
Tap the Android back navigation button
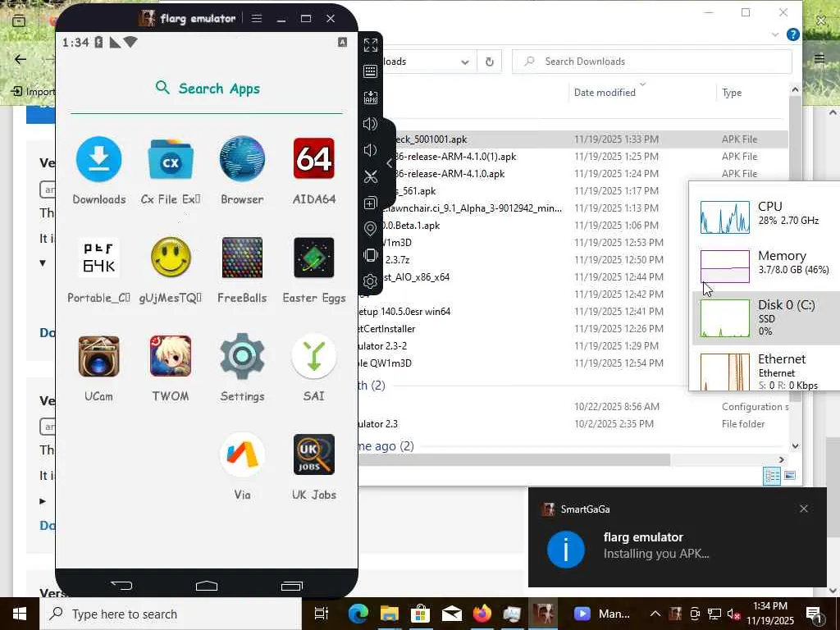(x=121, y=586)
